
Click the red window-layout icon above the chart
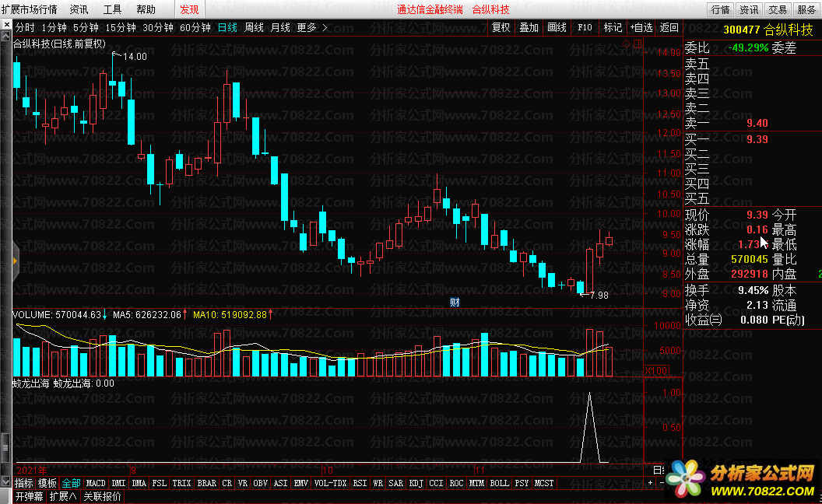[638, 44]
